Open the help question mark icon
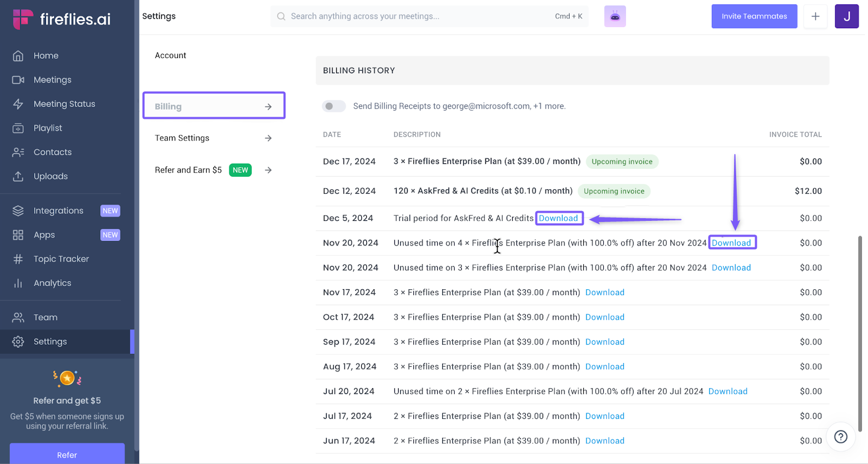Screen dimensions: 868x464 pyautogui.click(x=840, y=437)
